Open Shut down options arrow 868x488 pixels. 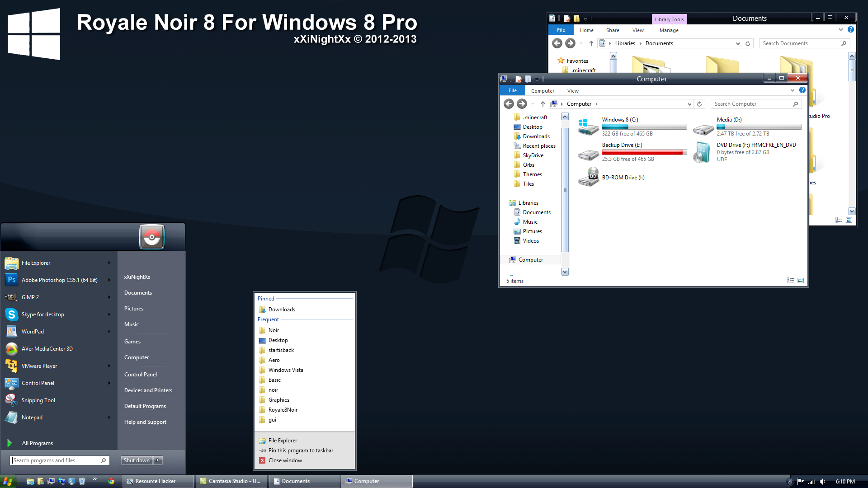(158, 460)
